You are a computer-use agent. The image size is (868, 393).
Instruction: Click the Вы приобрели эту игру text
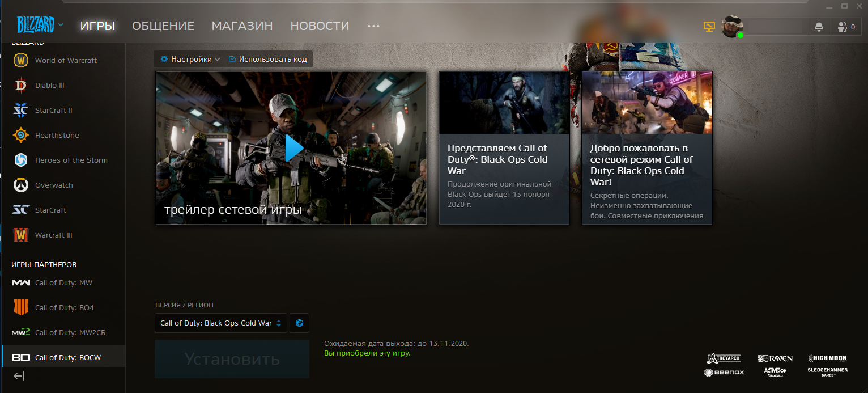(367, 353)
